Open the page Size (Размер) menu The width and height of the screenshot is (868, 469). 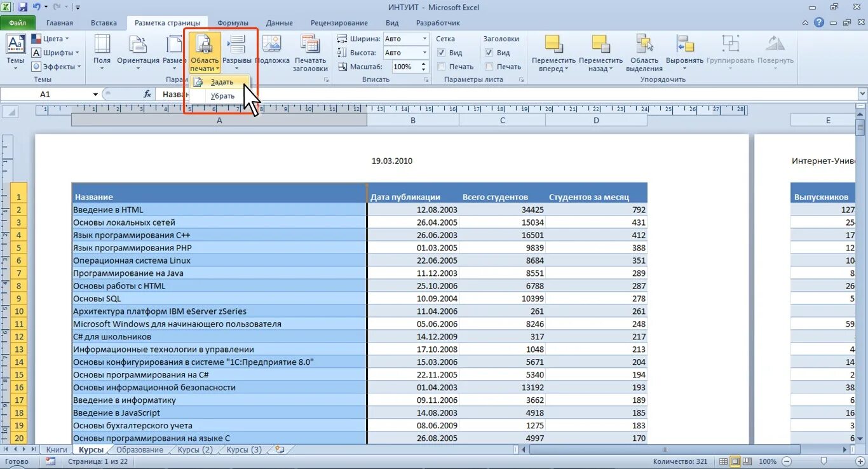point(174,52)
